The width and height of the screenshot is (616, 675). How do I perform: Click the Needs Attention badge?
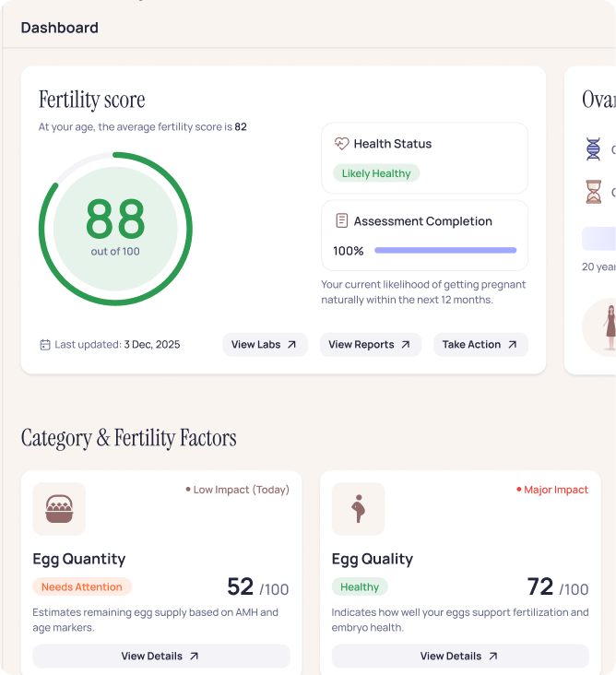82,586
